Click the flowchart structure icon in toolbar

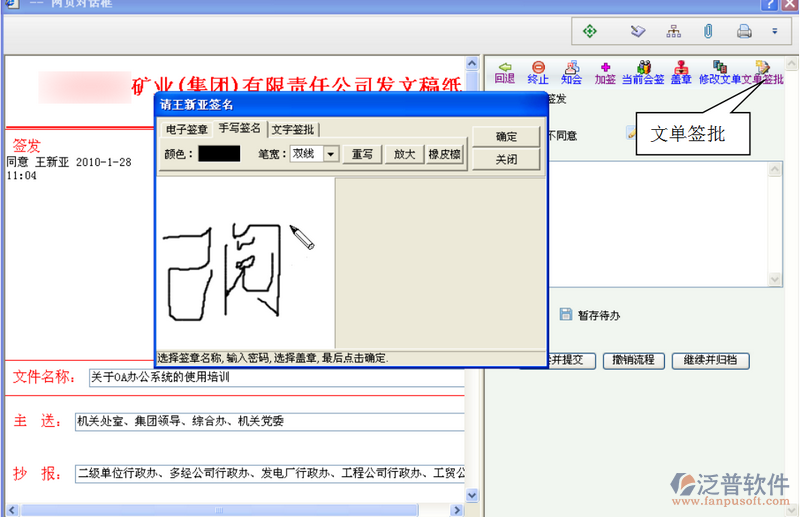[674, 31]
